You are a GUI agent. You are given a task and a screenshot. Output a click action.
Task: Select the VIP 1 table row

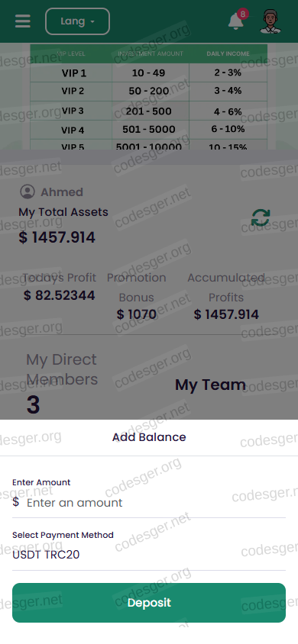pos(149,73)
